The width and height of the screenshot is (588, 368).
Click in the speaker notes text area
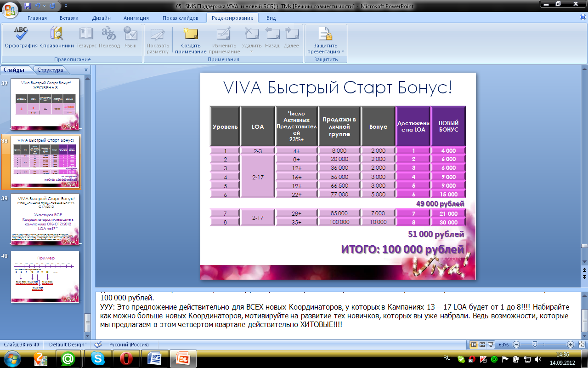338,315
